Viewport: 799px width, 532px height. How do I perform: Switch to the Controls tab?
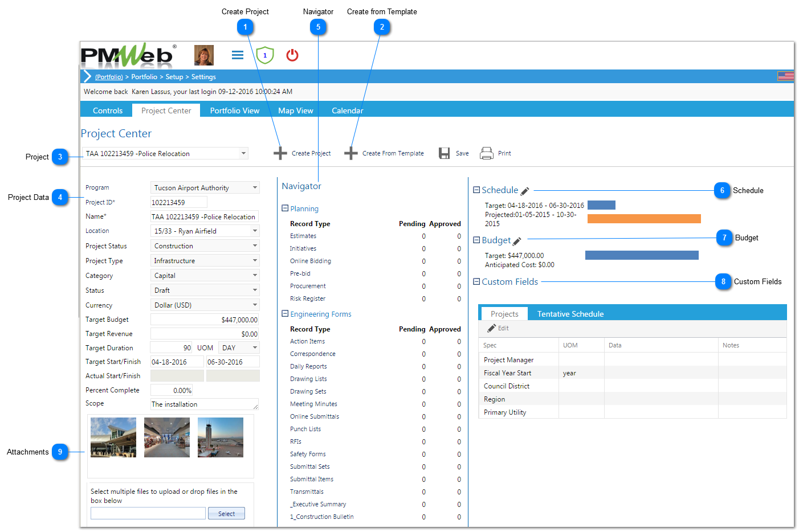tap(108, 111)
